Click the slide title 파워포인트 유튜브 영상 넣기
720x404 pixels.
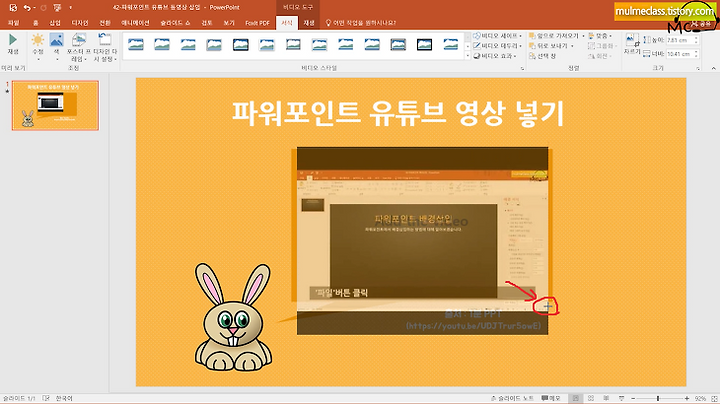tap(398, 113)
